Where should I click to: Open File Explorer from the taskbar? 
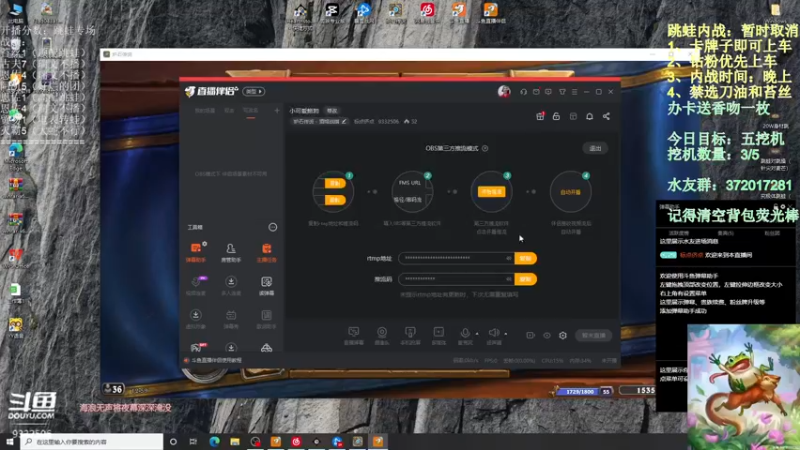(x=235, y=442)
